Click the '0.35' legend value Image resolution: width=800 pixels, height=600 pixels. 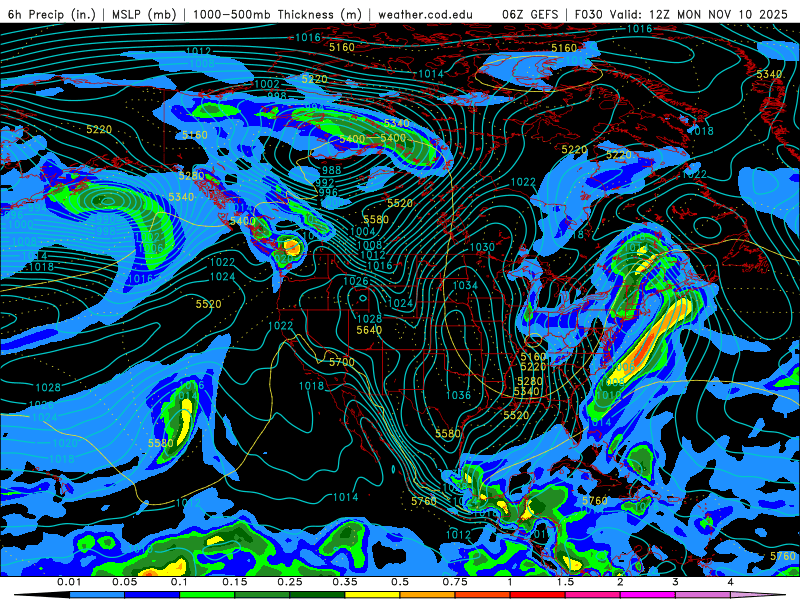point(345,582)
